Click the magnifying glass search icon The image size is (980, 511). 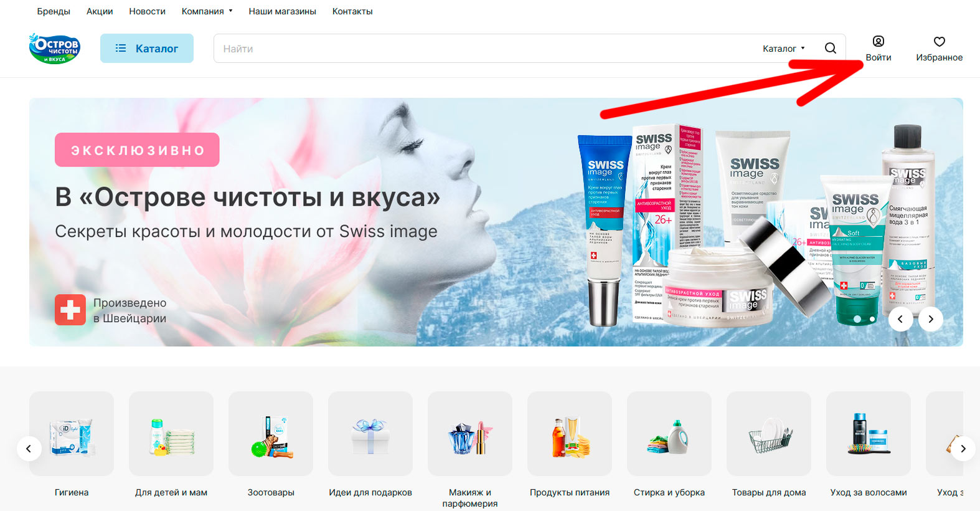(831, 48)
